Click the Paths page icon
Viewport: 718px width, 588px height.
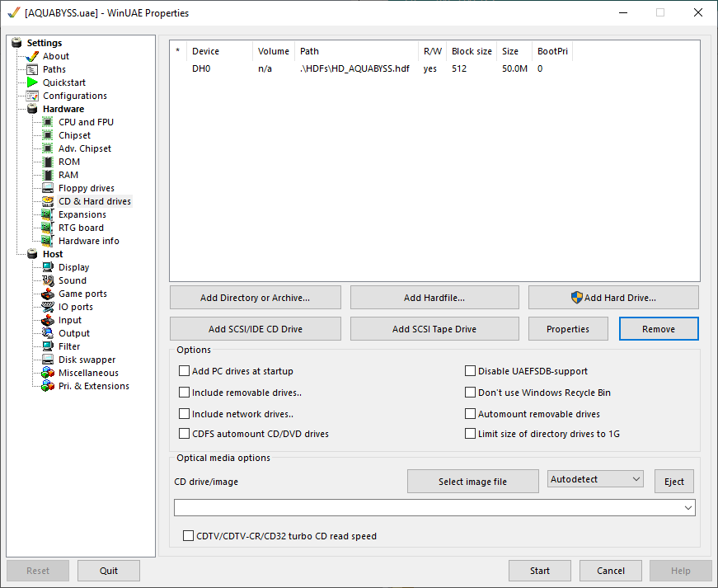click(32, 69)
